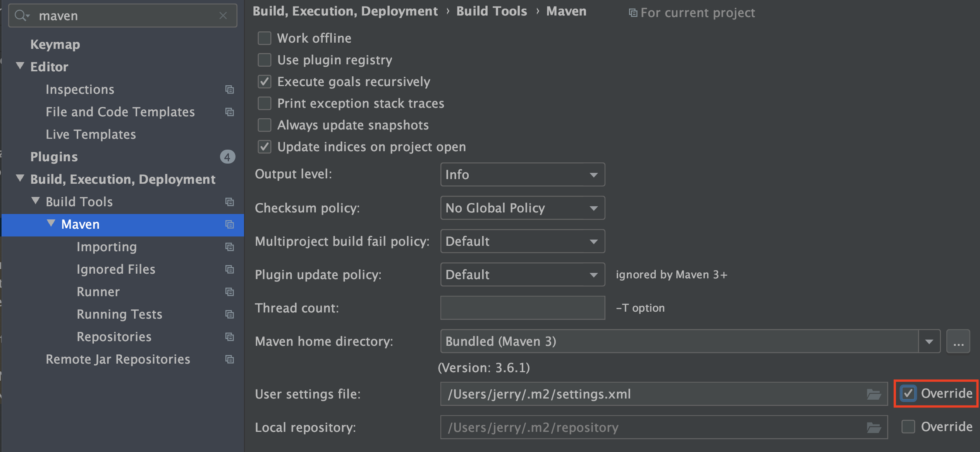
Task: Select Repositories under Maven
Action: 114,337
